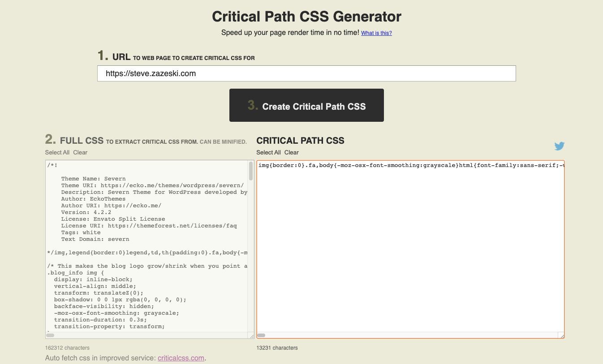Clear the Critical Path CSS output

point(291,153)
